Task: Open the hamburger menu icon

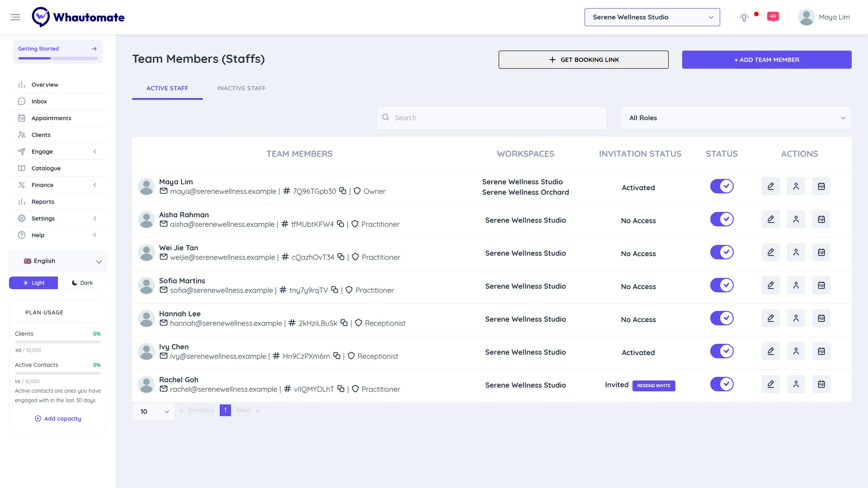Action: pyautogui.click(x=15, y=17)
